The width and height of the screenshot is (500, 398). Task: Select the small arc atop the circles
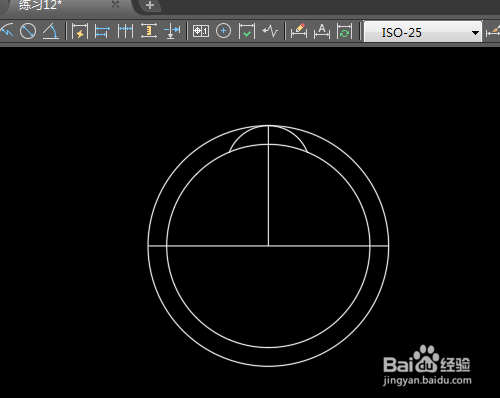(268, 138)
